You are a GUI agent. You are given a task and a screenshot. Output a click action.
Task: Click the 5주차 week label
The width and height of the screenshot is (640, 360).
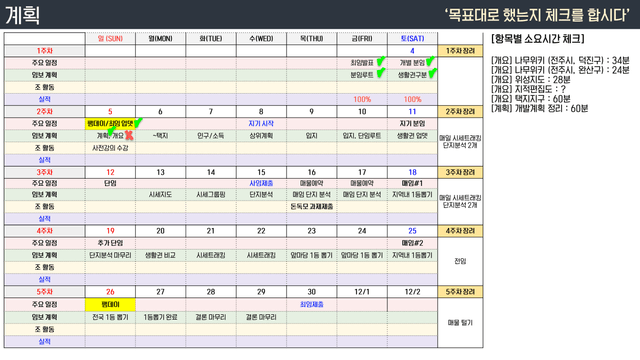click(x=44, y=292)
